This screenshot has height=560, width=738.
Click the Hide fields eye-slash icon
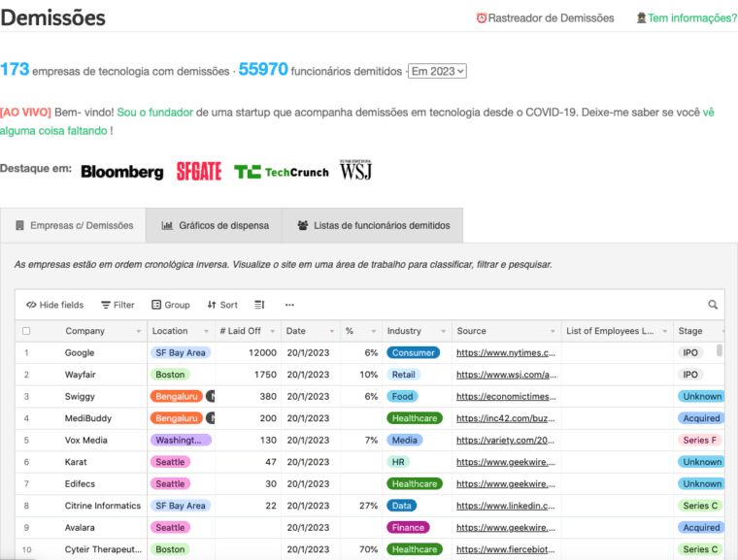[x=31, y=305]
